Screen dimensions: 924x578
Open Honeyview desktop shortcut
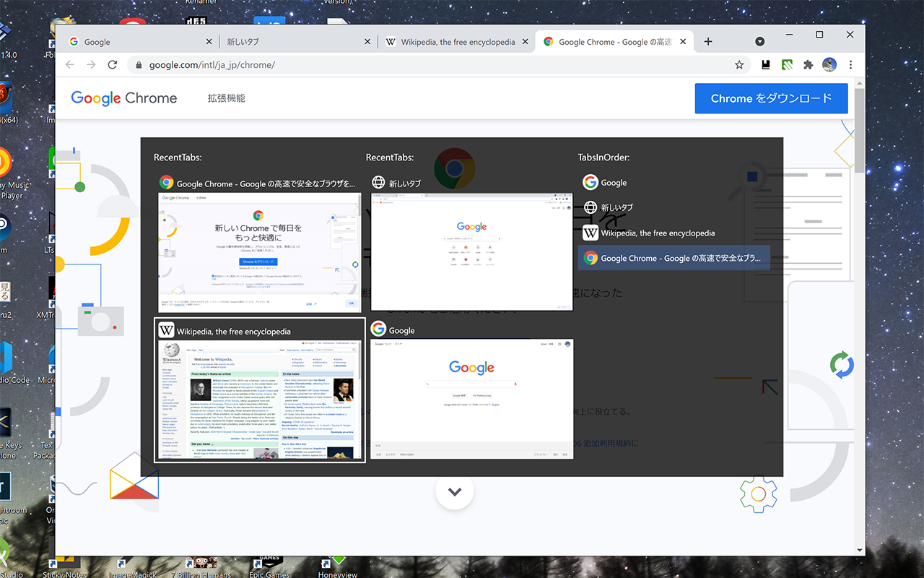[338, 567]
